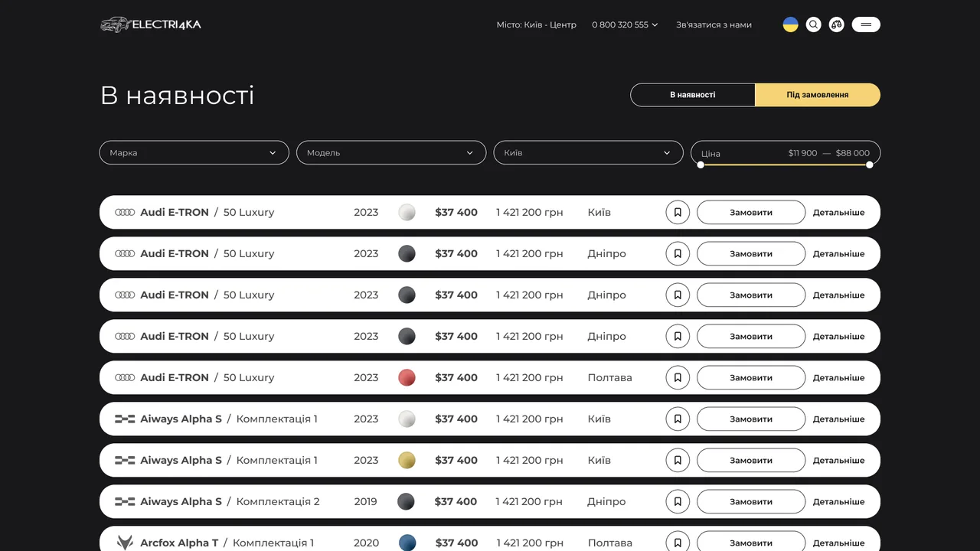Open the Місто: Київ - Центр selector

pos(536,24)
